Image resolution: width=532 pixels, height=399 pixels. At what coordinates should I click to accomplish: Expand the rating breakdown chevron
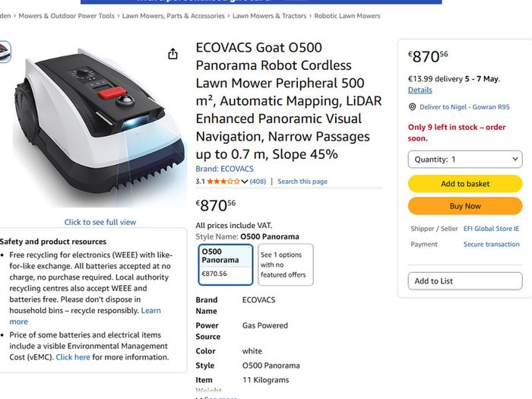pyautogui.click(x=244, y=182)
